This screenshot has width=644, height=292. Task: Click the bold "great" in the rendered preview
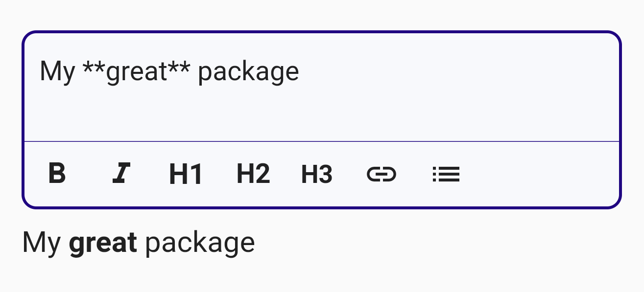[x=103, y=243]
